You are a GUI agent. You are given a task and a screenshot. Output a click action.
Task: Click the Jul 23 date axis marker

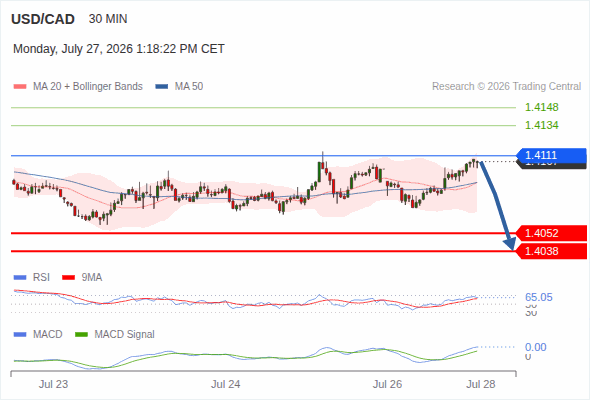53,384
